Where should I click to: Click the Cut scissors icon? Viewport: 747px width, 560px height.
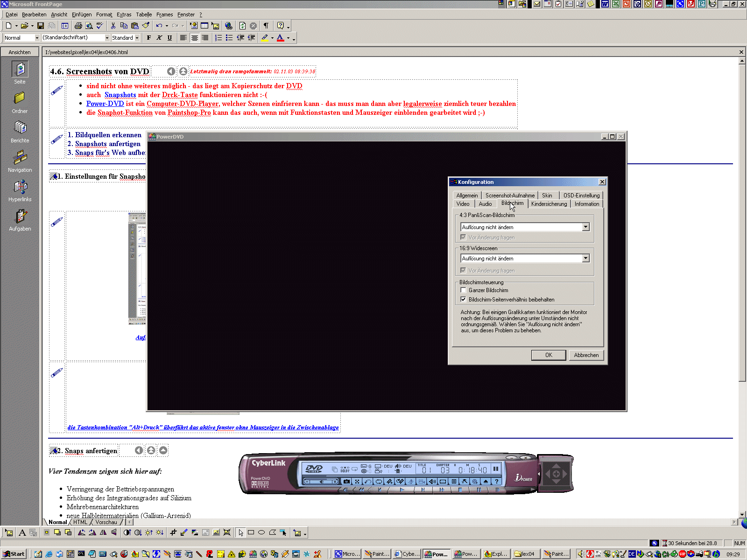point(113,26)
